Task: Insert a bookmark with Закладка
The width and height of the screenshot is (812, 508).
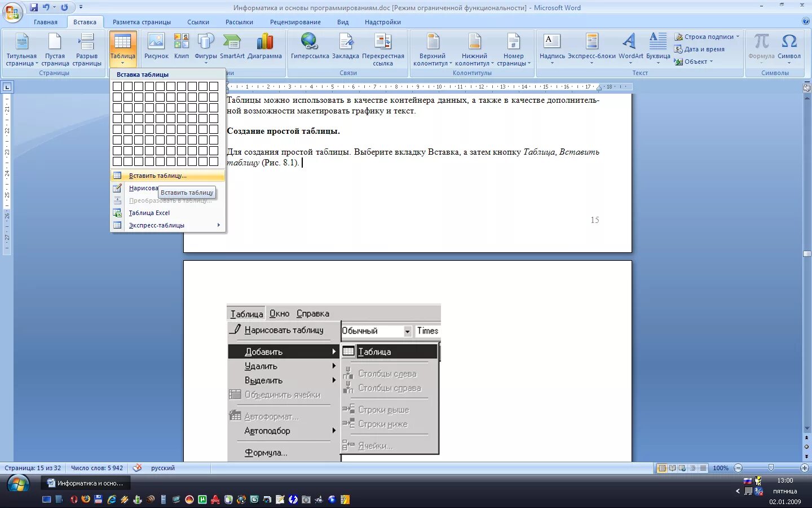Action: tap(345, 46)
